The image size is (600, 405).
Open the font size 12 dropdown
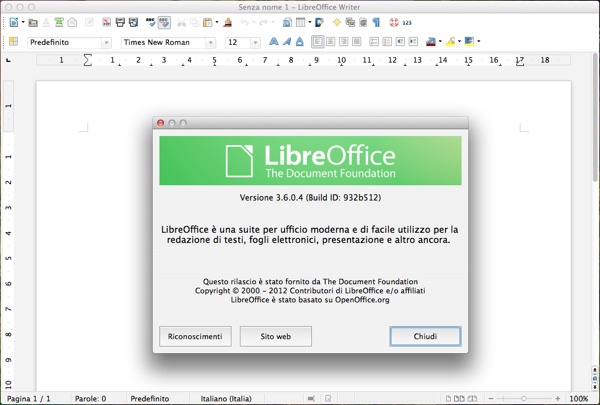[255, 42]
